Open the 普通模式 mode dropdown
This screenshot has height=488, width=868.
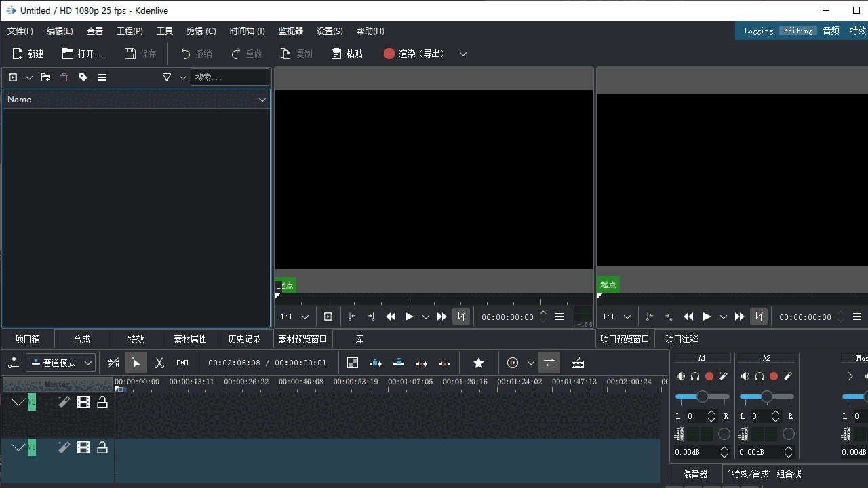(60, 363)
